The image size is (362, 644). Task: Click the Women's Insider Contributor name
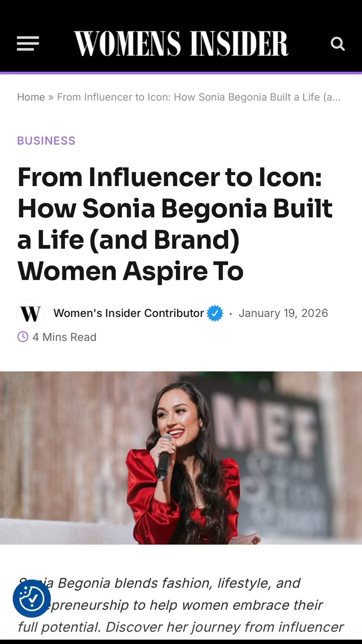(128, 313)
